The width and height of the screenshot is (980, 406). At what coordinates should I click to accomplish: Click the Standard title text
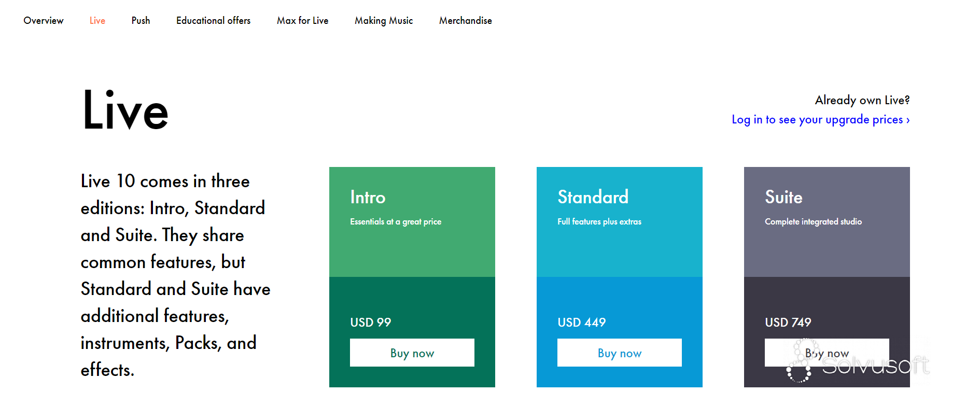(593, 197)
